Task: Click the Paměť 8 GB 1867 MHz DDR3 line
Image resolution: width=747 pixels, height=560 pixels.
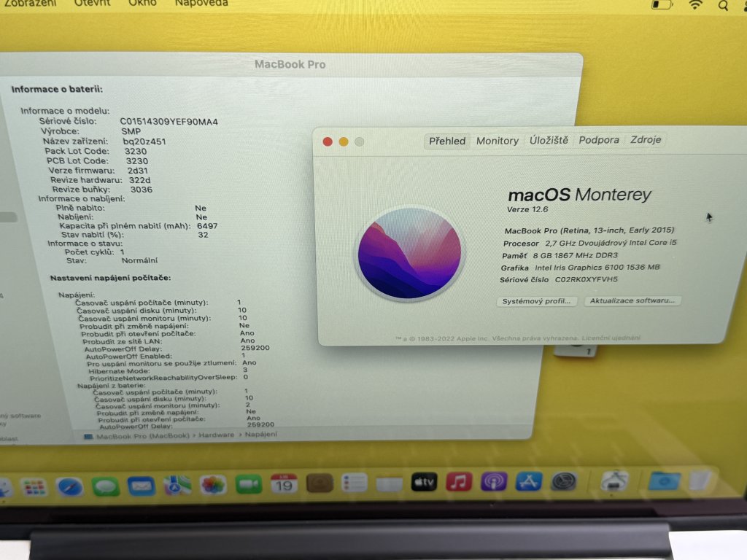Action: [x=560, y=255]
